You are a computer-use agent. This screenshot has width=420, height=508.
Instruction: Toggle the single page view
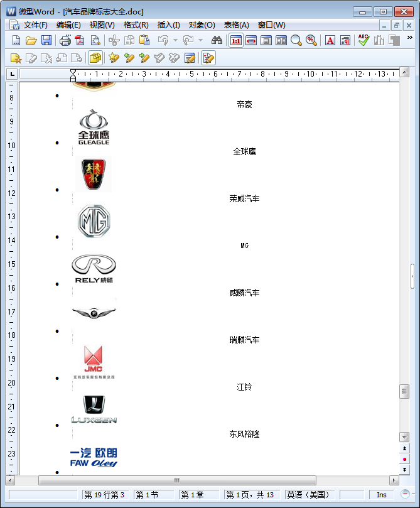click(266, 40)
